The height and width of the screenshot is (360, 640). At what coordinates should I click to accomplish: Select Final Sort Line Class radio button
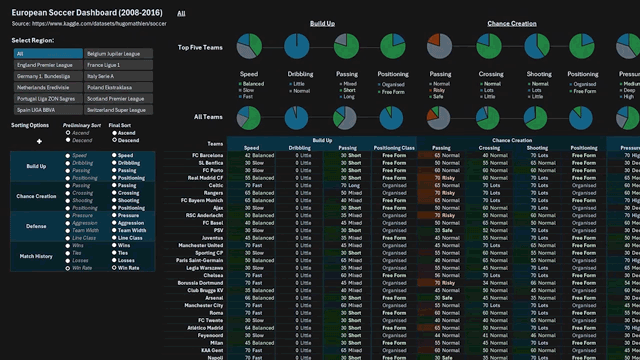114,238
